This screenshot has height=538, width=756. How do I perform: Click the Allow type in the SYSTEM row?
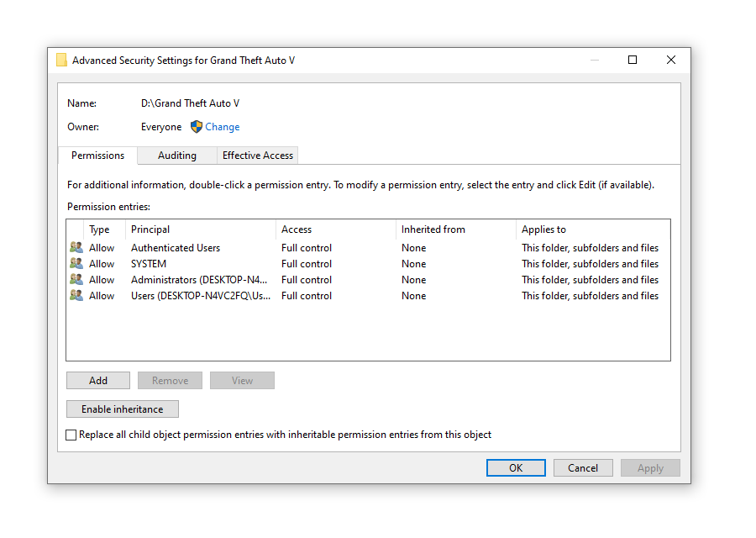click(x=102, y=263)
